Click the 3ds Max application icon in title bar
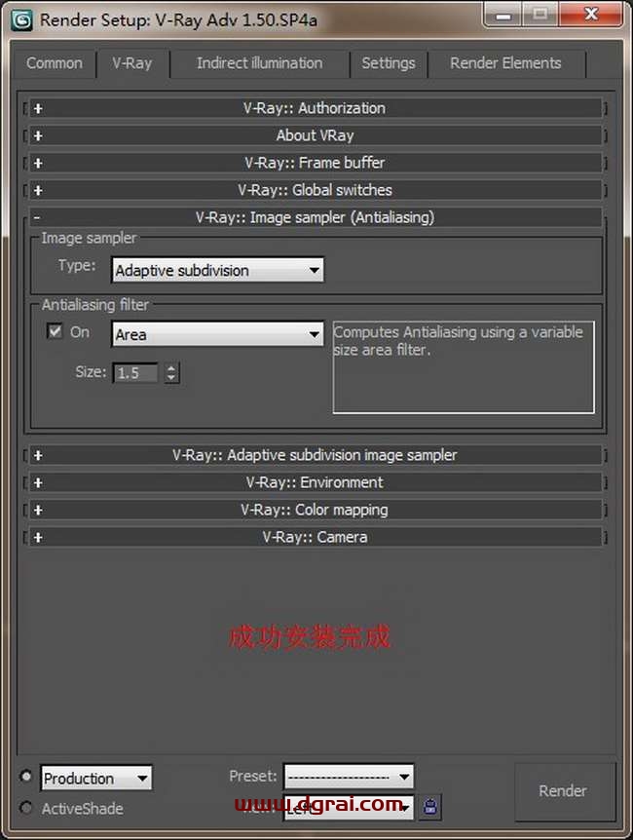This screenshot has height=840, width=633. pyautogui.click(x=21, y=19)
